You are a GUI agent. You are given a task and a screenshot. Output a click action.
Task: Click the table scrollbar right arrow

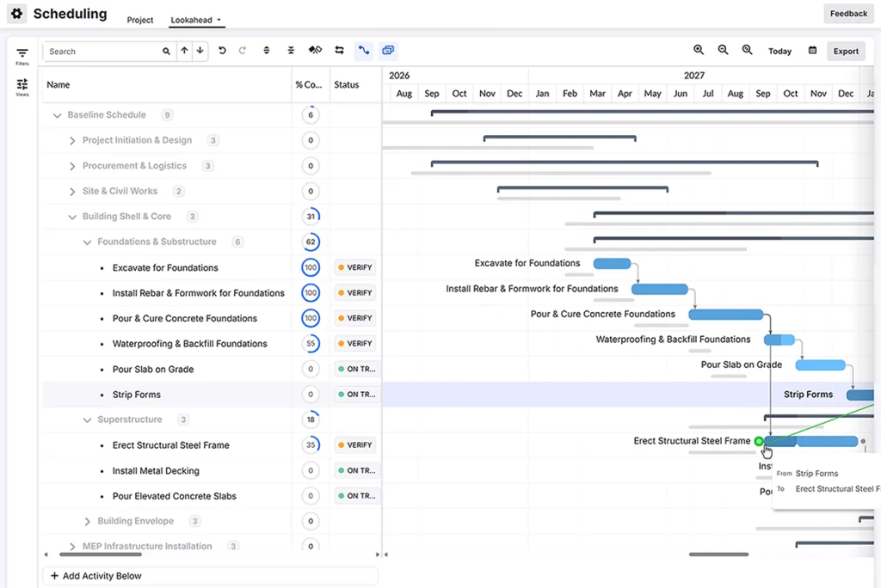pos(378,554)
